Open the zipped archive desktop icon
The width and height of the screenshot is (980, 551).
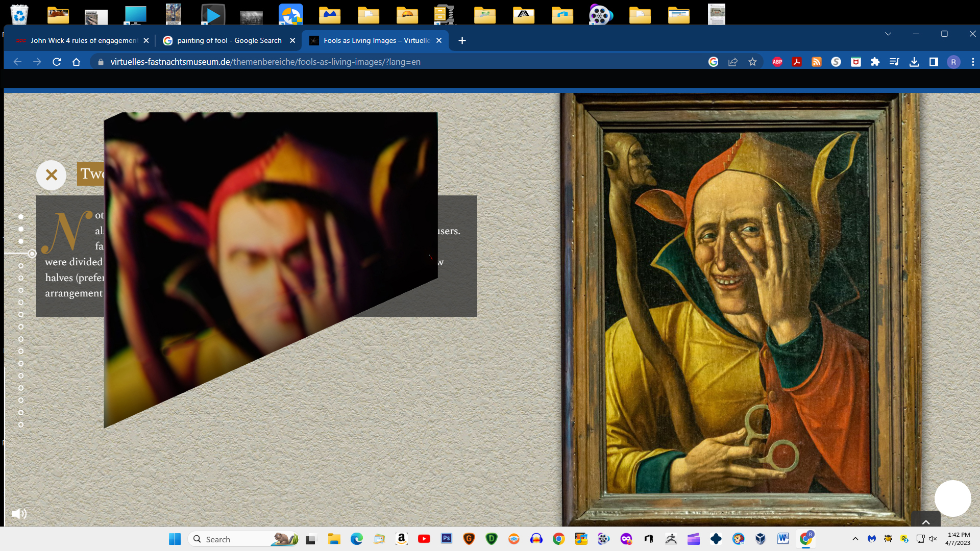(444, 15)
